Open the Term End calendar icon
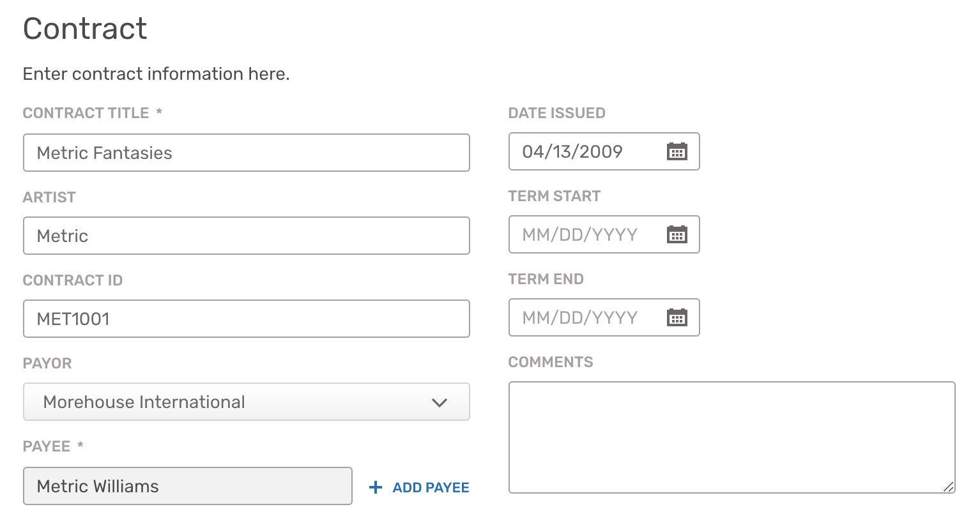The width and height of the screenshot is (980, 530). (677, 317)
